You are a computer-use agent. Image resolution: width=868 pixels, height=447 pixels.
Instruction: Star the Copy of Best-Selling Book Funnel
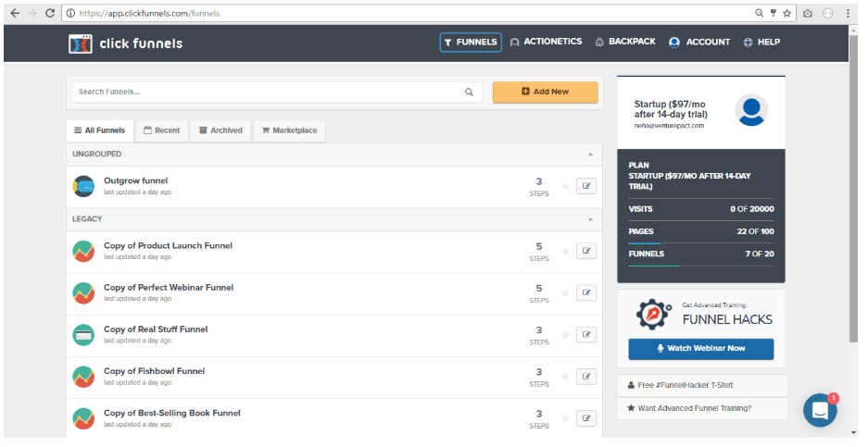coord(565,419)
